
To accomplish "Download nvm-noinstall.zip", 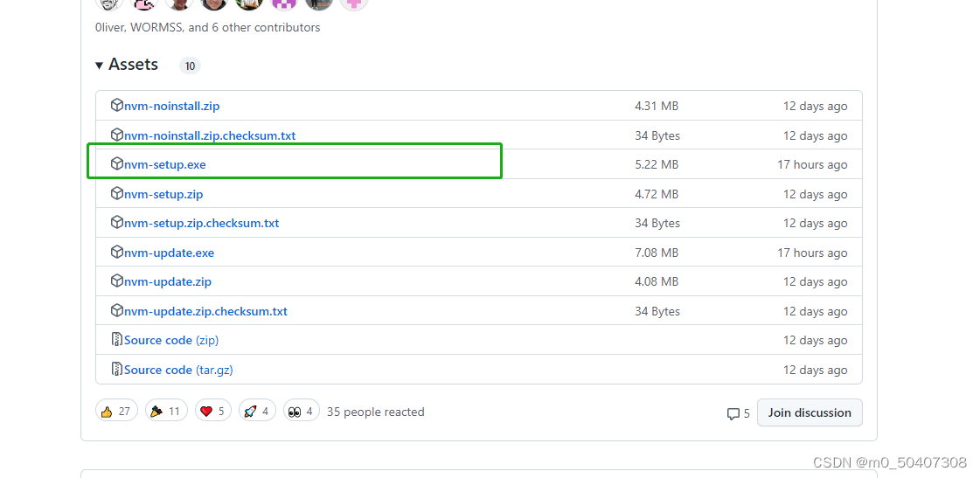I will [172, 107].
